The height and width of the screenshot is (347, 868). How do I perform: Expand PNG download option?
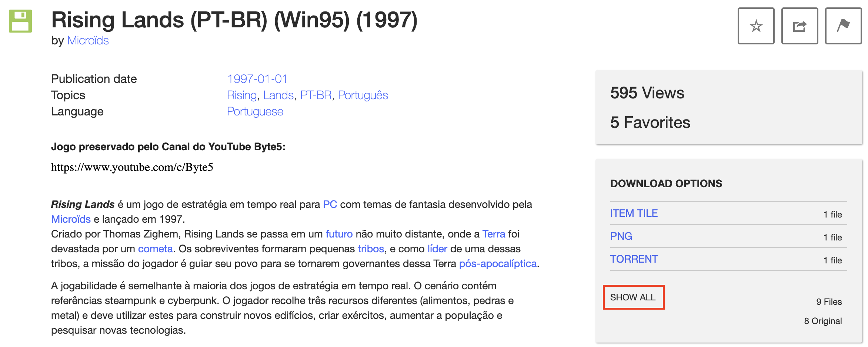point(621,236)
